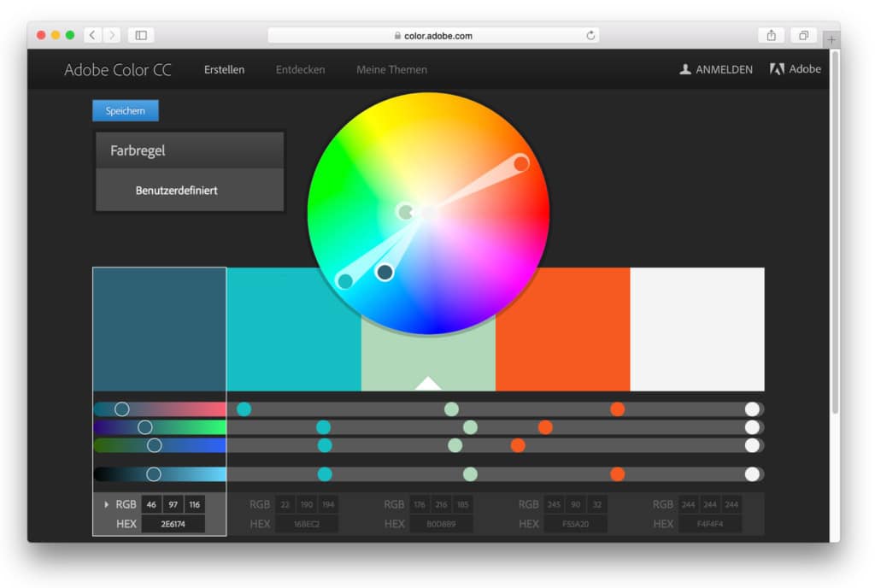Click the HEX field showing B0D8B9
875x588 pixels.
point(441,524)
